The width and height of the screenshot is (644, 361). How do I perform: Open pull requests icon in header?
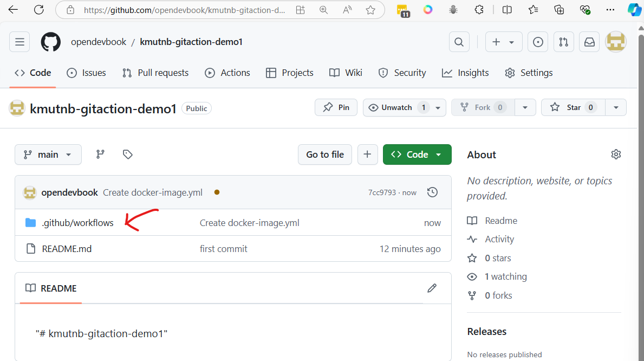coord(564,42)
